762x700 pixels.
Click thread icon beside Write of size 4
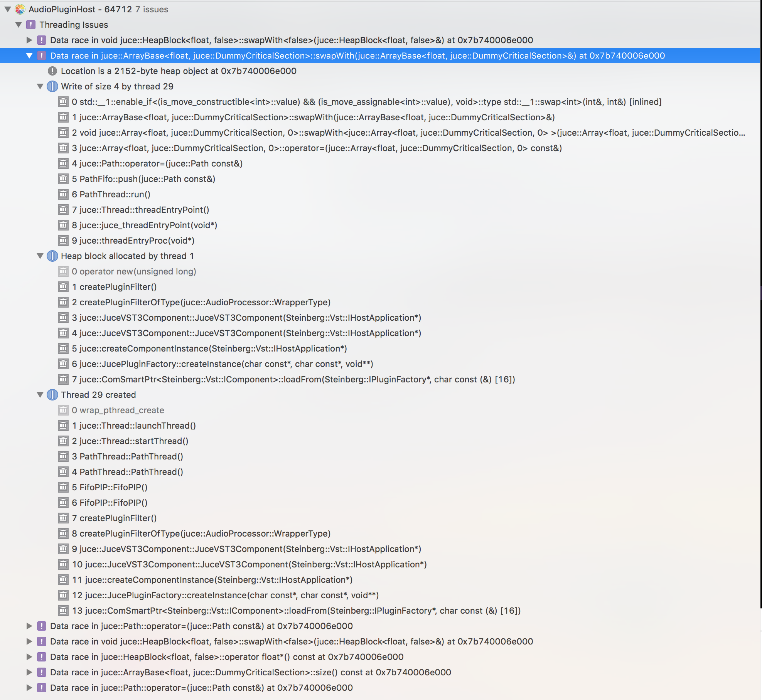pyautogui.click(x=52, y=86)
